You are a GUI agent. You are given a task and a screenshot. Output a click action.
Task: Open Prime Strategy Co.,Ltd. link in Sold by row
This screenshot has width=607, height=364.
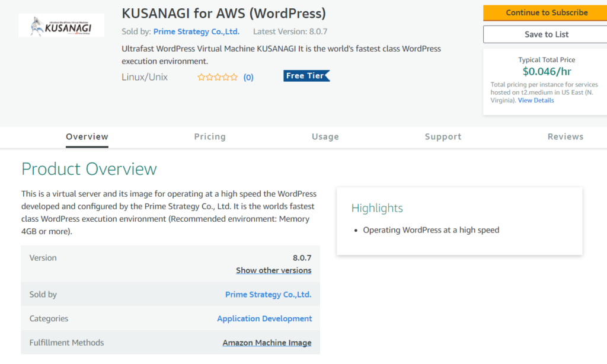pyautogui.click(x=269, y=294)
